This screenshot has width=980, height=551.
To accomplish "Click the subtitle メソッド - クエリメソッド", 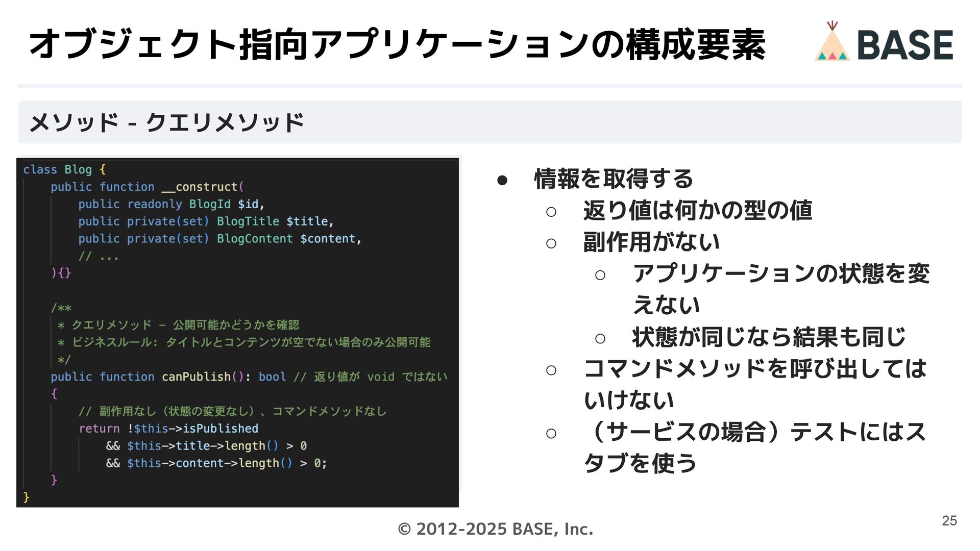I will 166,122.
